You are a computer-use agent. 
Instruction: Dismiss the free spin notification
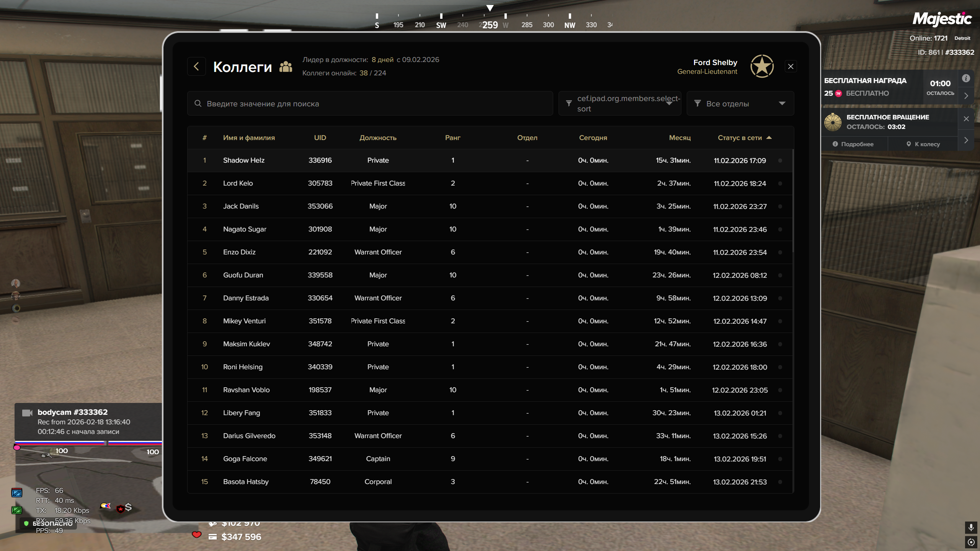tap(966, 119)
